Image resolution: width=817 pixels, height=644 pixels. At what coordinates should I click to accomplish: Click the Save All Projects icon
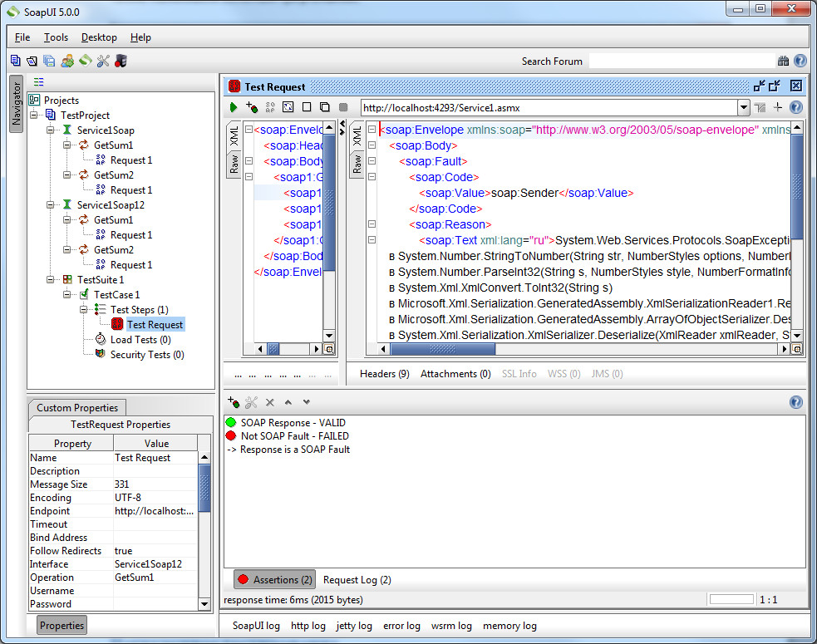pos(49,61)
